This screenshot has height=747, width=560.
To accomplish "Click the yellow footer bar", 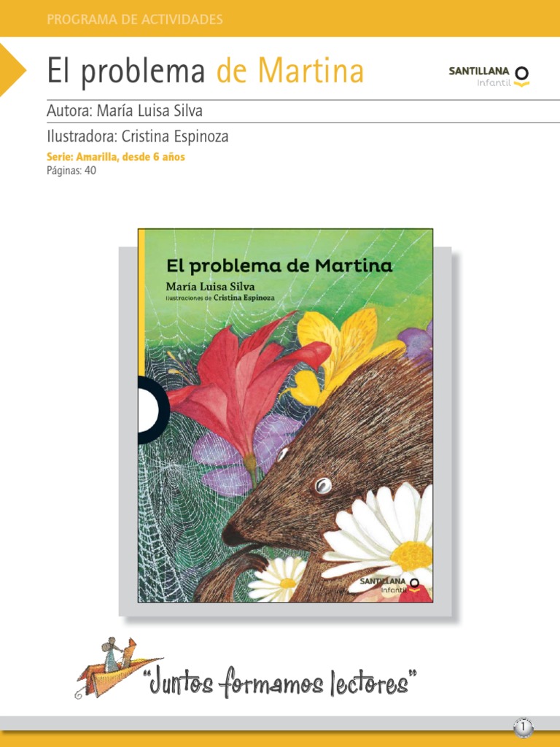I will click(x=280, y=740).
